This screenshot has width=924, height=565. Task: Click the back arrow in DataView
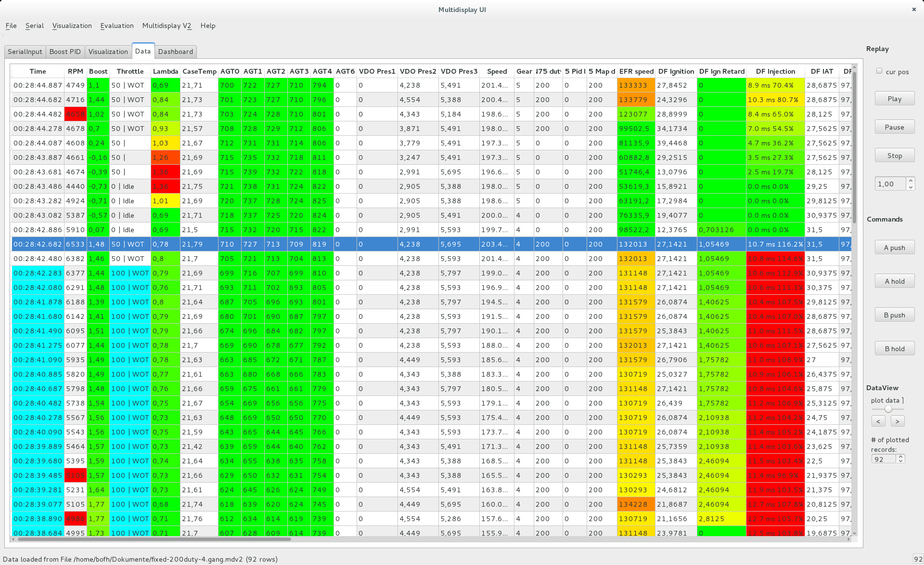pos(878,421)
